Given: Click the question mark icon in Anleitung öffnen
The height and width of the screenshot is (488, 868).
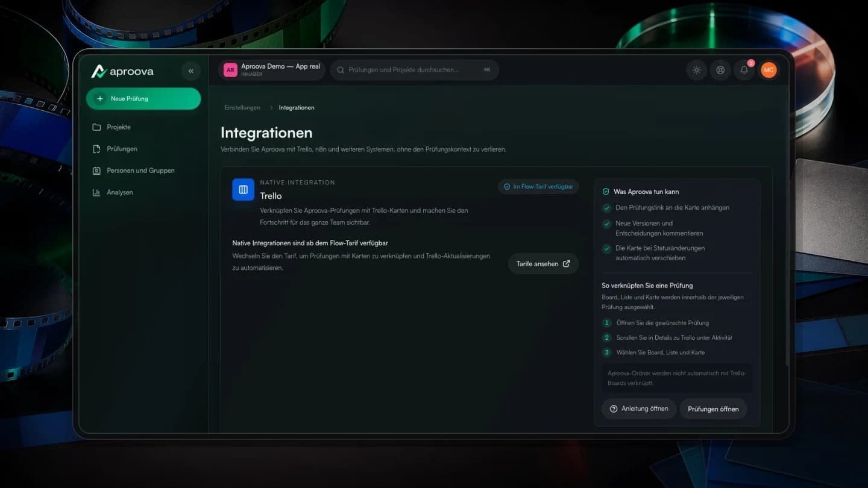Looking at the screenshot, I should [614, 408].
